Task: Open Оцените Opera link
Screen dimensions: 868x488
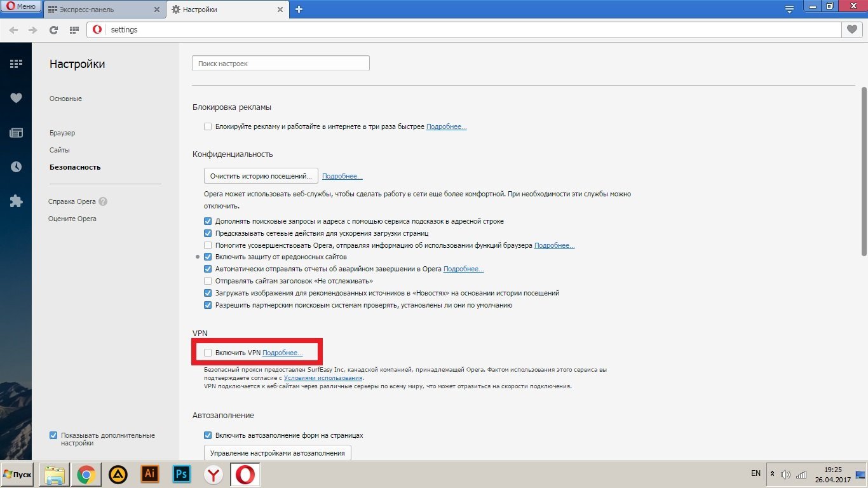Action: [72, 219]
